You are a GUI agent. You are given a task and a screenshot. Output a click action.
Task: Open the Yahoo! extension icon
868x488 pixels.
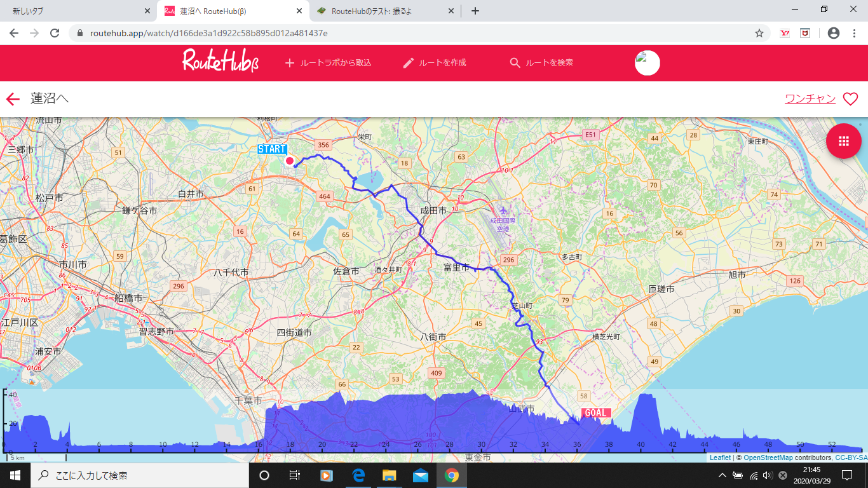click(785, 33)
